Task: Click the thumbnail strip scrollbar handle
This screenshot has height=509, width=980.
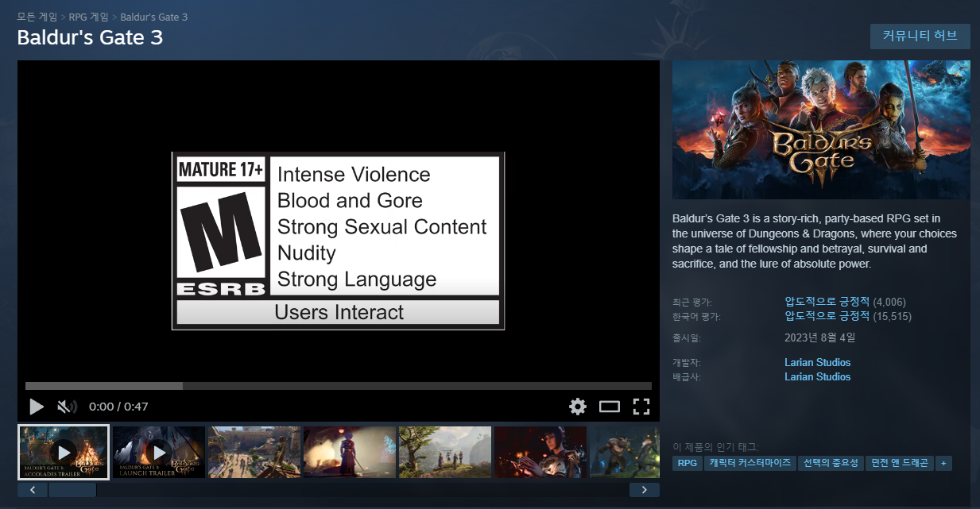Action: coord(72,490)
